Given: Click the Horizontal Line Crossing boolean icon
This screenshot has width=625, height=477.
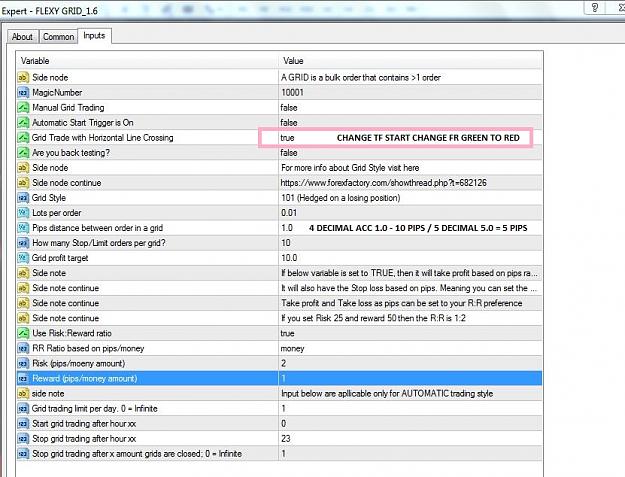Looking at the screenshot, I should pos(23,137).
